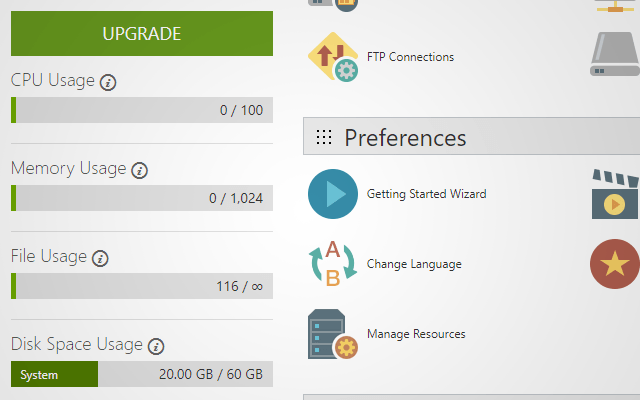Click the CPU Usage progress bar
This screenshot has width=640, height=400.
(x=142, y=110)
